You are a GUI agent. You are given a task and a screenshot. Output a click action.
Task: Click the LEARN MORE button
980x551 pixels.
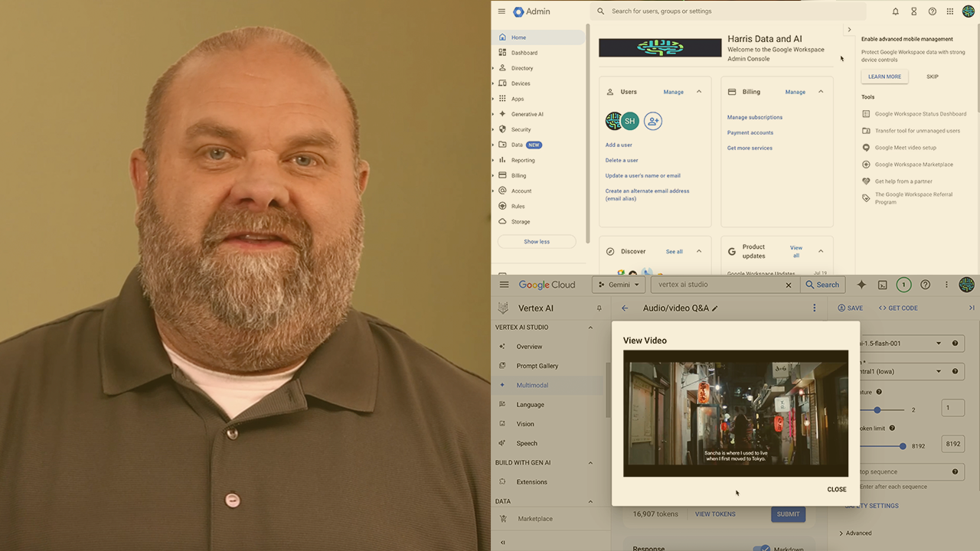884,77
